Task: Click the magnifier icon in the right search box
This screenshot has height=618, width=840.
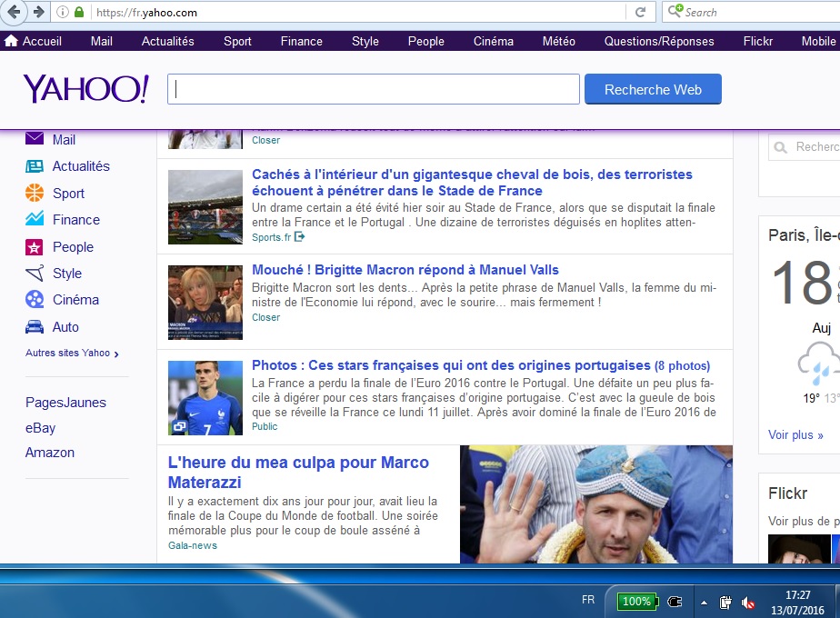Action: click(781, 147)
